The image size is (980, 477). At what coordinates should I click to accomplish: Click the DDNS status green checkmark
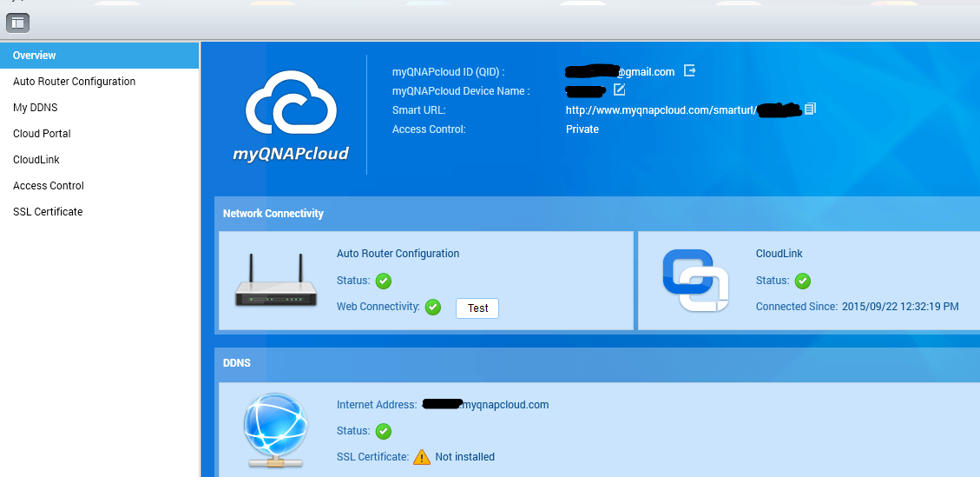coord(383,431)
